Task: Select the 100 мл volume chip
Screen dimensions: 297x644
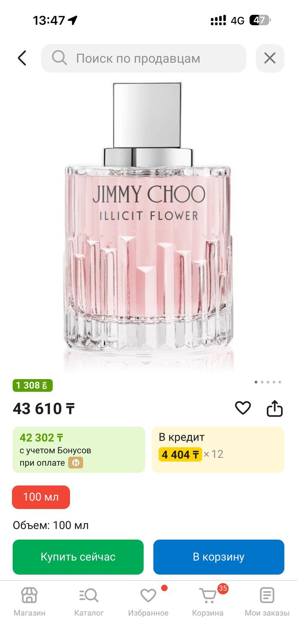Action: pos(41,497)
